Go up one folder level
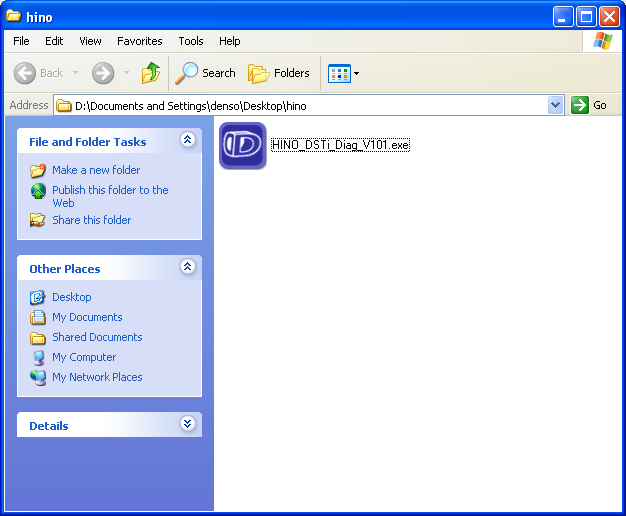Image resolution: width=626 pixels, height=516 pixels. click(151, 73)
